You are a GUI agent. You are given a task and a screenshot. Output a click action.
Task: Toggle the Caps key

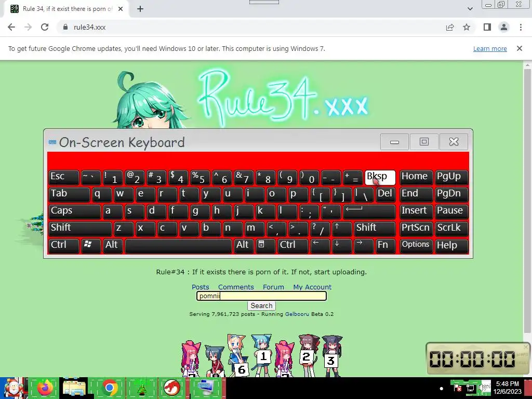pos(75,211)
